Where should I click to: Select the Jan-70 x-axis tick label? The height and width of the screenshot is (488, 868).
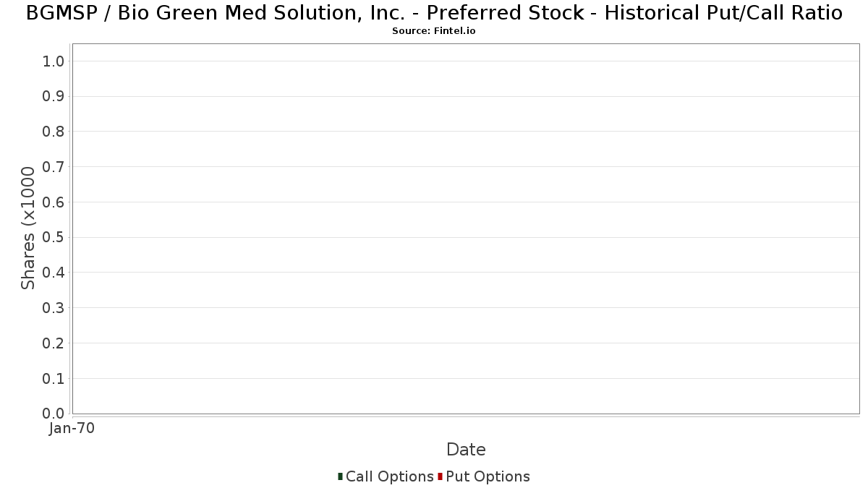[x=72, y=428]
